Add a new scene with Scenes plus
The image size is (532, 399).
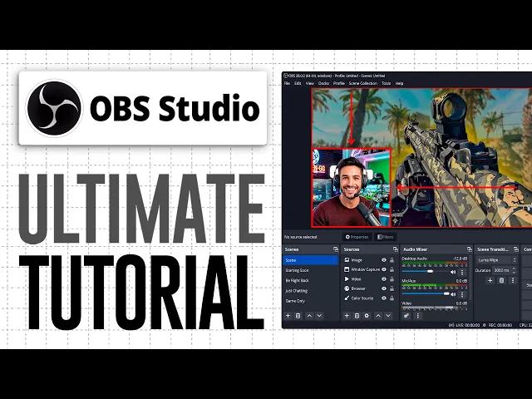[x=288, y=316]
